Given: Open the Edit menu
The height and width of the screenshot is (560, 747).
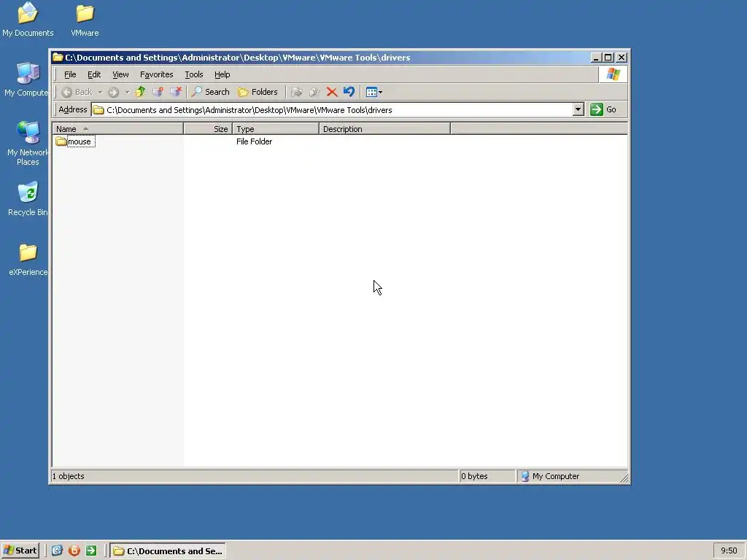Looking at the screenshot, I should [94, 74].
